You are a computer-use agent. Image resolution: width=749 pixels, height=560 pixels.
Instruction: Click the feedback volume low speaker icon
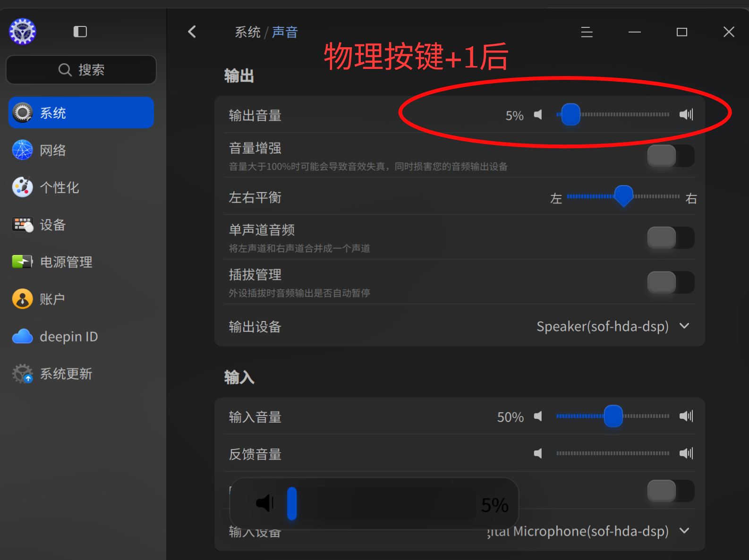[538, 454]
